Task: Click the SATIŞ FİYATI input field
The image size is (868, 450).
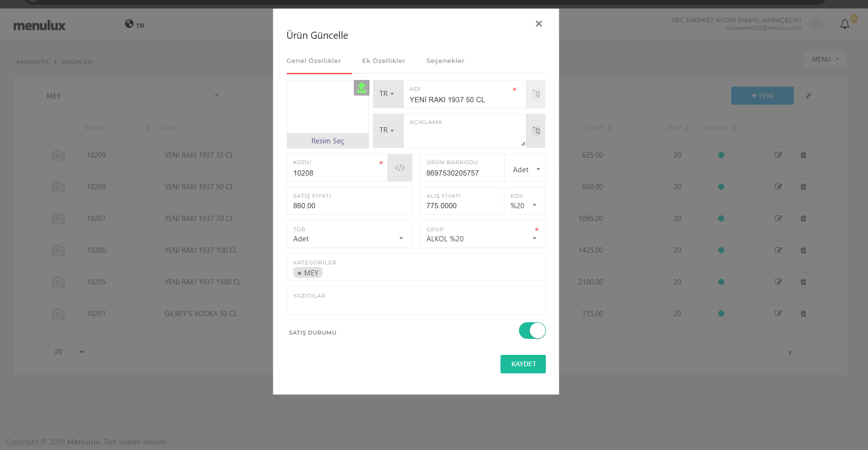Action: click(349, 201)
